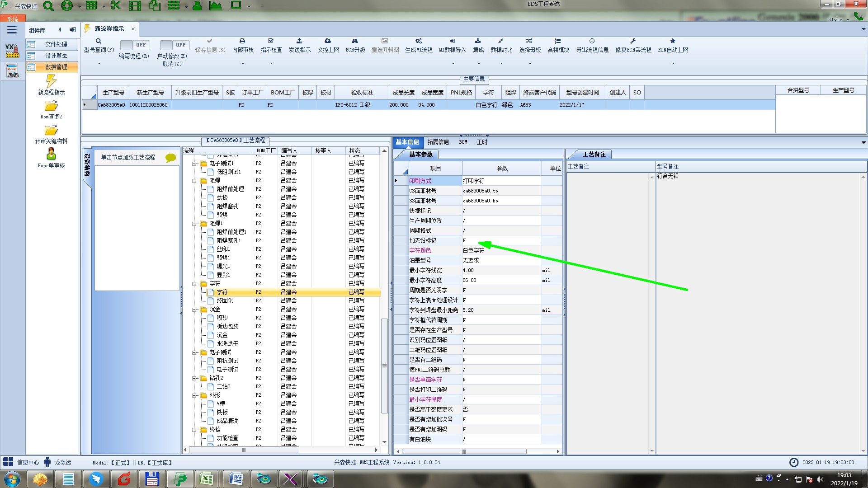Click the 文控上网 cloud upload icon

click(328, 41)
